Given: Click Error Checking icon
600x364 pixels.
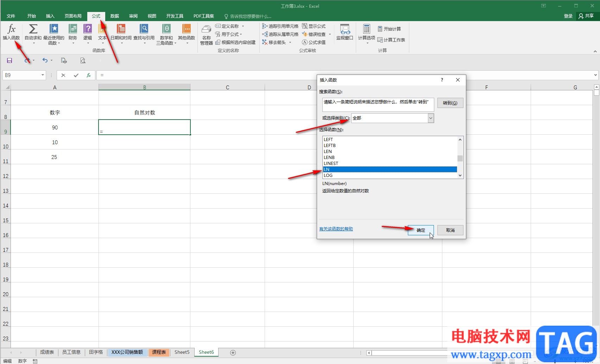Looking at the screenshot, I should coord(305,34).
